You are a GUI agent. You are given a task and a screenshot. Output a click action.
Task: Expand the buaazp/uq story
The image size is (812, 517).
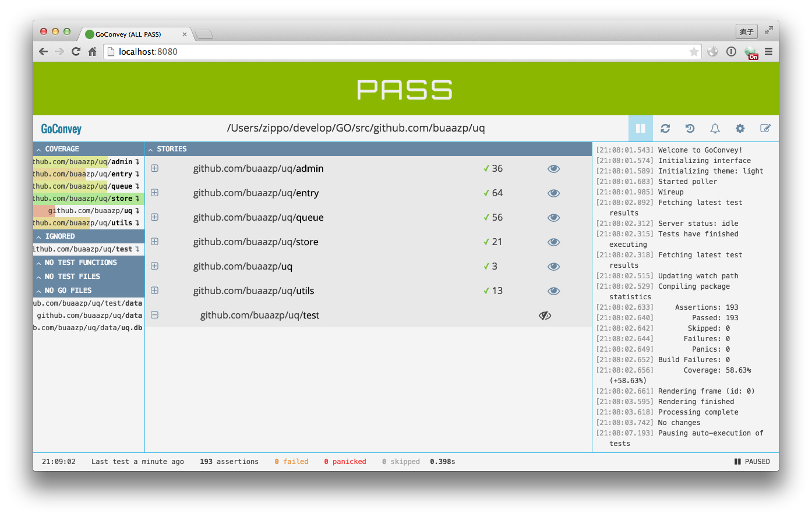point(155,266)
